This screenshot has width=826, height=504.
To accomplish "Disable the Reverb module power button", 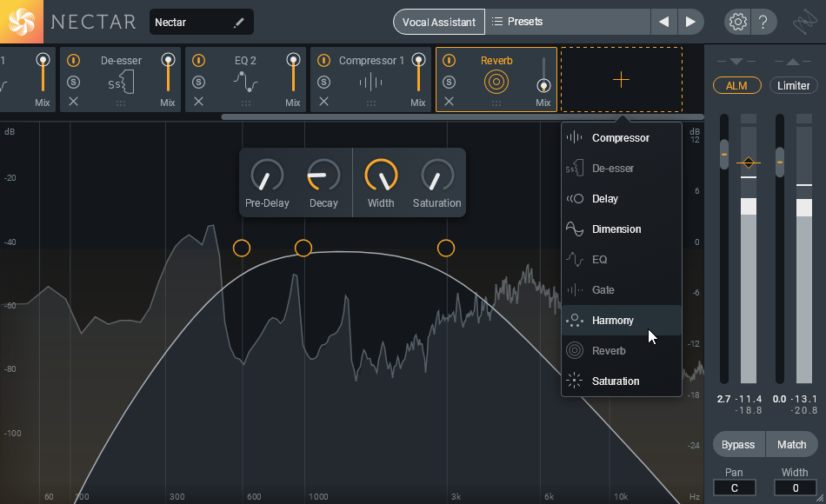I will (449, 61).
